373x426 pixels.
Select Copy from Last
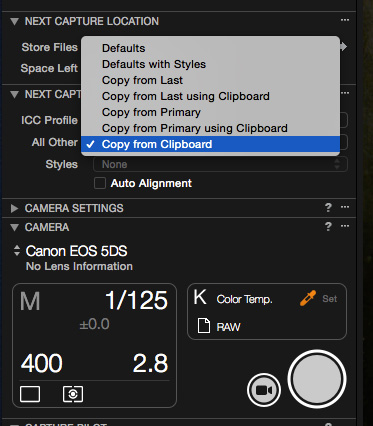tap(210, 80)
